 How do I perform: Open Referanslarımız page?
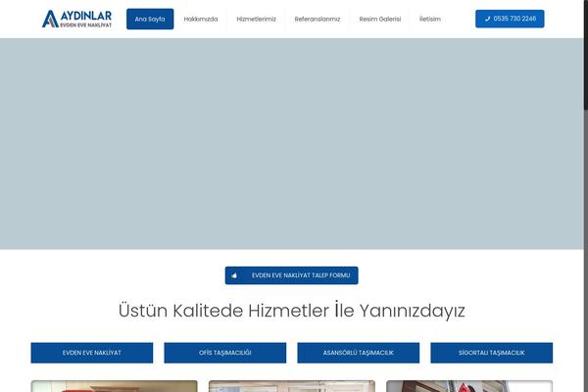(x=318, y=19)
